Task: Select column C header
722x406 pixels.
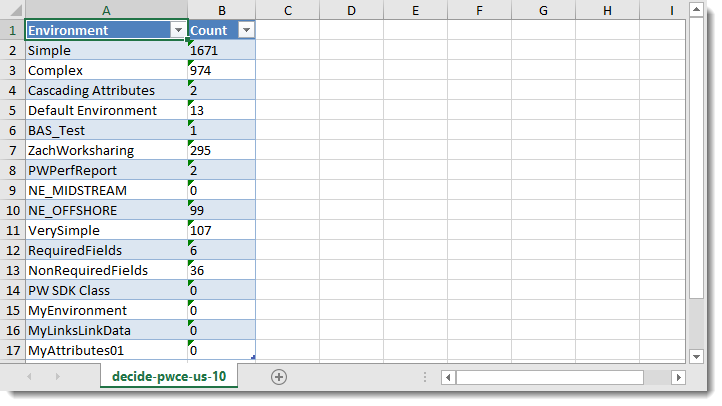Action: 287,10
